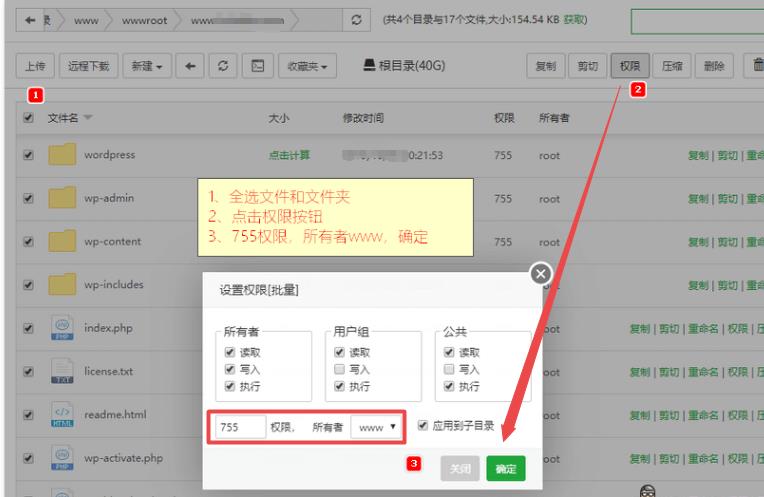Open the wp-content folder icon
Viewport: 764px width, 497px height.
point(62,241)
